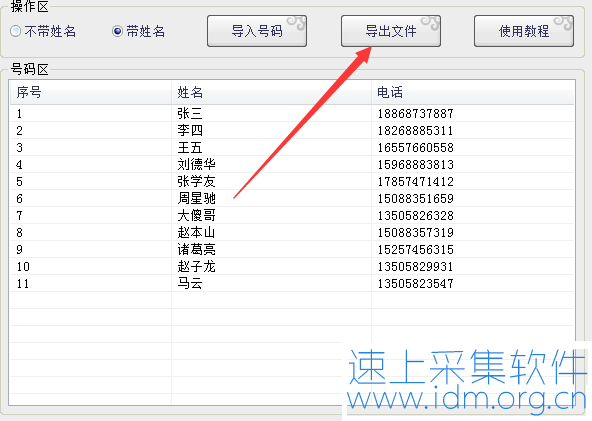Click phone number 17857471412
Viewport: 592px width, 421px height.
(415, 181)
